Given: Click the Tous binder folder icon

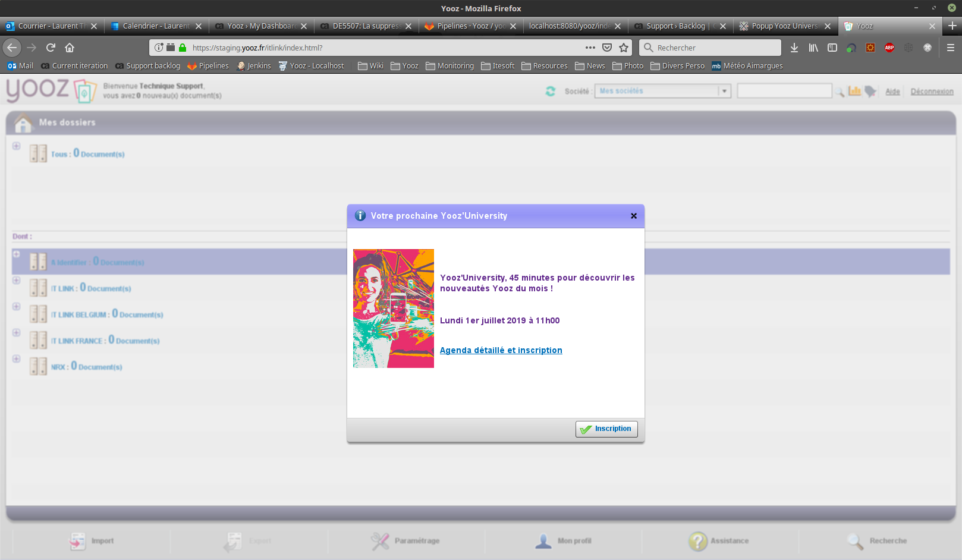Looking at the screenshot, I should pos(38,153).
